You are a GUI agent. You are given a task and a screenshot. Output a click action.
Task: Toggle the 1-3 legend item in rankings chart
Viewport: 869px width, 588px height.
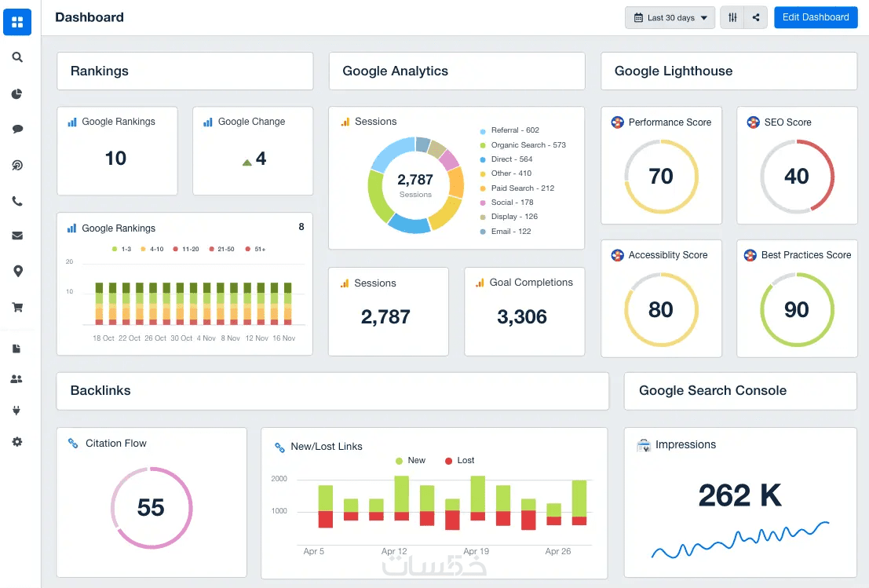(122, 250)
